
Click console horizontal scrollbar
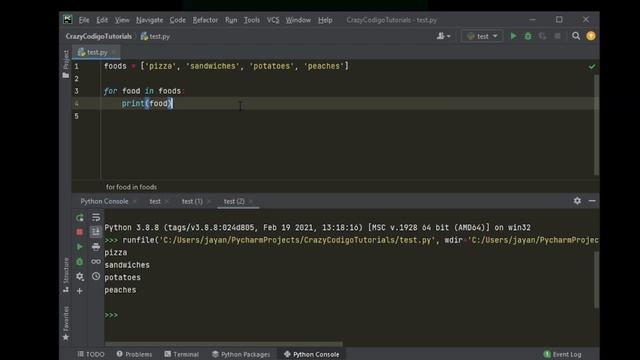pos(224,344)
